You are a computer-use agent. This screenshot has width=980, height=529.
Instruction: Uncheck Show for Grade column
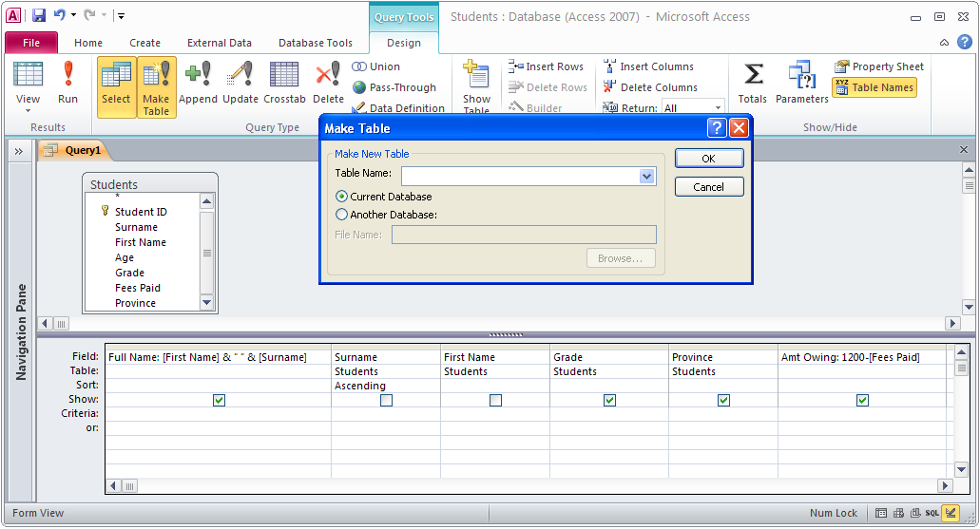(609, 401)
